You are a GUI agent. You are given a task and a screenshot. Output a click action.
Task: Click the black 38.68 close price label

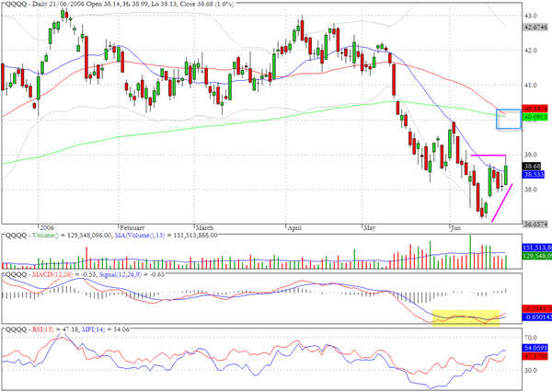click(532, 166)
